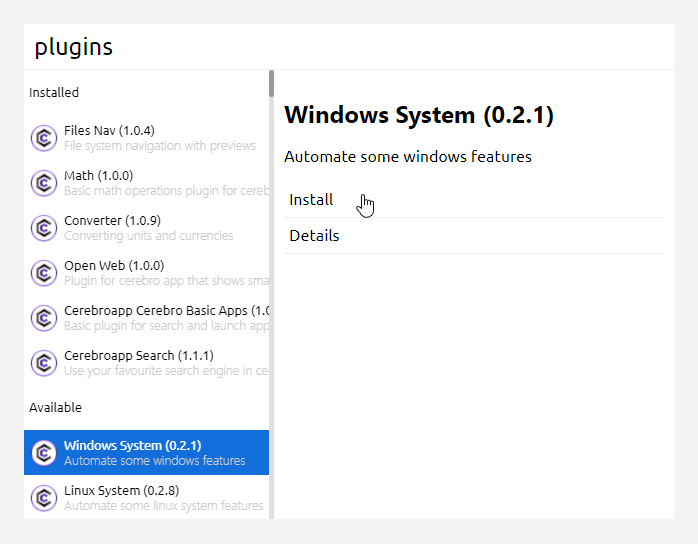Select Cerebroapp Search (1.1.1) title text

coord(139,356)
